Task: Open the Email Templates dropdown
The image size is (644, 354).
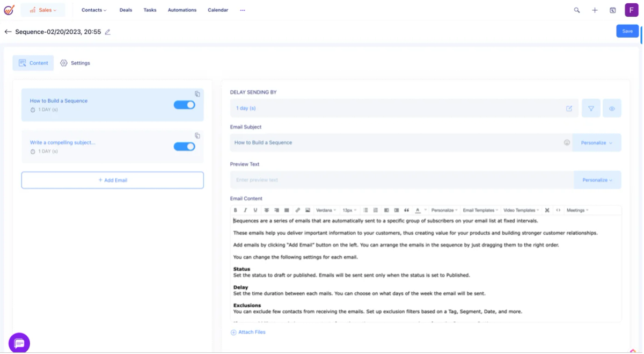Action: [x=480, y=210]
